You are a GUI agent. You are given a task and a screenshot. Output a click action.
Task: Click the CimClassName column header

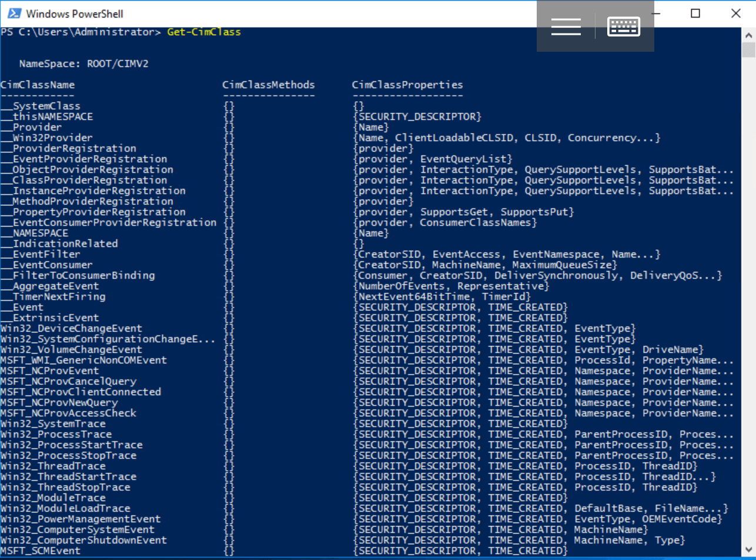(x=38, y=85)
